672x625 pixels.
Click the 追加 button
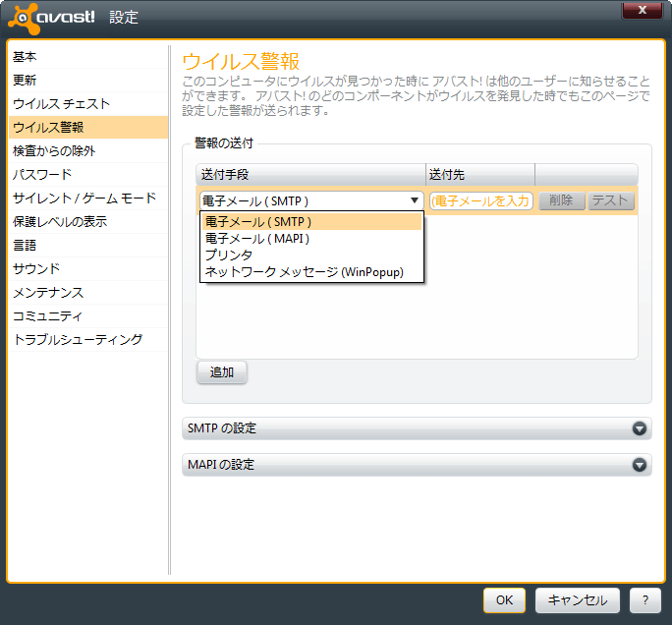pos(222,372)
